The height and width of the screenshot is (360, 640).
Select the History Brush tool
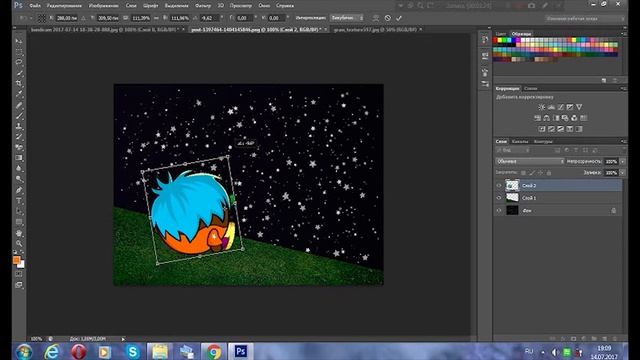pyautogui.click(x=19, y=137)
